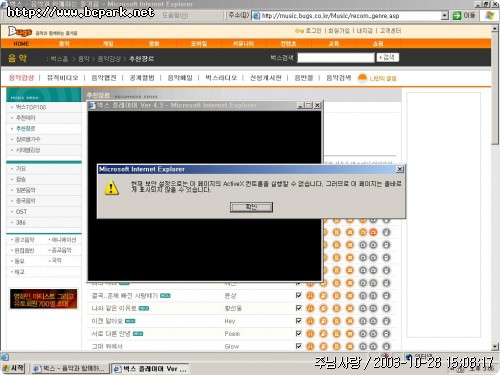This screenshot has width=500, height=375.
Task: Click the second orange icon in Glow row
Action: pyautogui.click(x=323, y=346)
